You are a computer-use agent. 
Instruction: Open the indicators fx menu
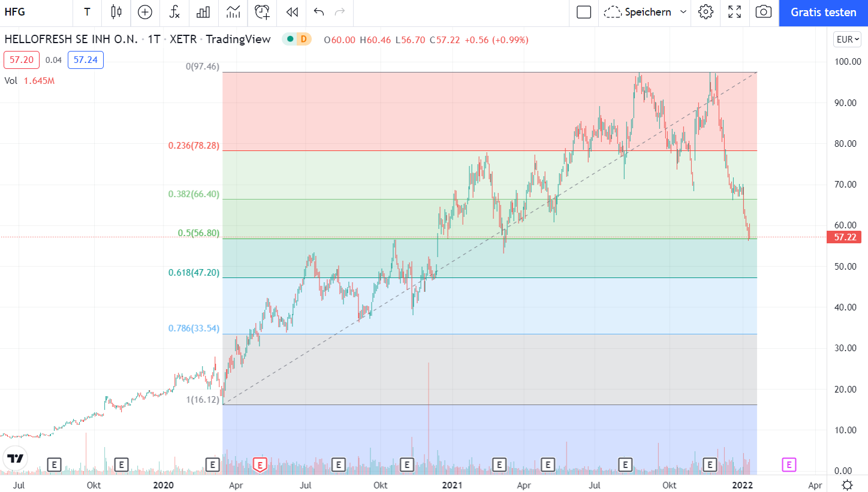(x=174, y=12)
